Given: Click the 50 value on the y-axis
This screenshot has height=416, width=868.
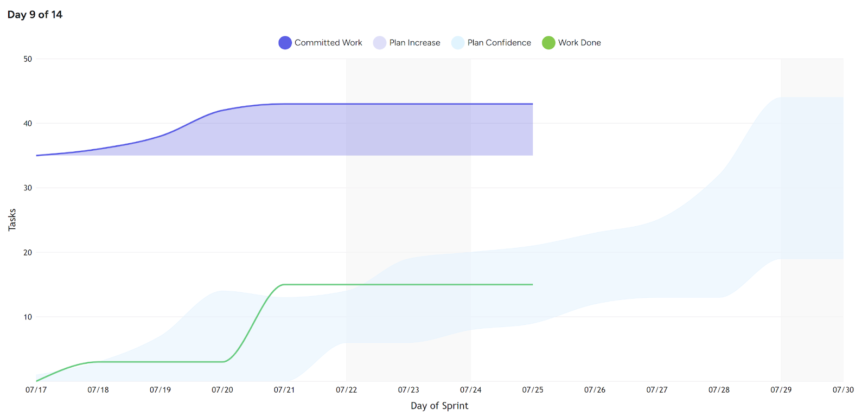Looking at the screenshot, I should (28, 59).
